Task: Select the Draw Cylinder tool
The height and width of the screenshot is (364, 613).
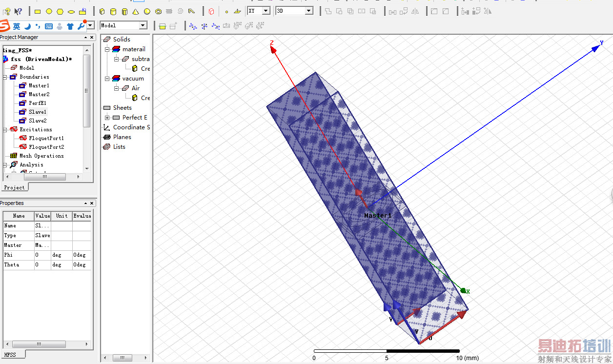Action: click(113, 11)
